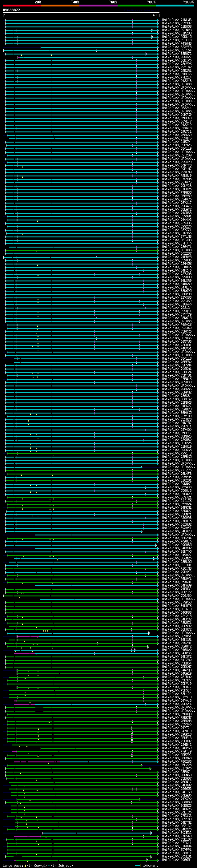Image resolution: width=197 pixels, height=868 pixels.
Task: Click the query end position 488
Action: coord(155,15)
